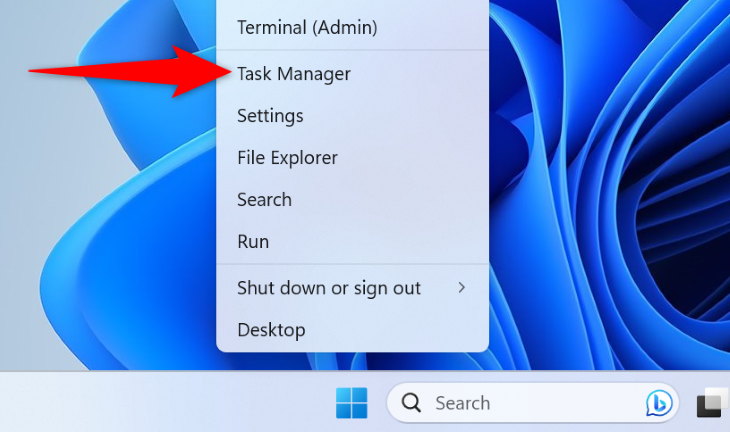Expand the Shut down or sign out chevron
Viewport: 730px width, 432px height.
(461, 288)
